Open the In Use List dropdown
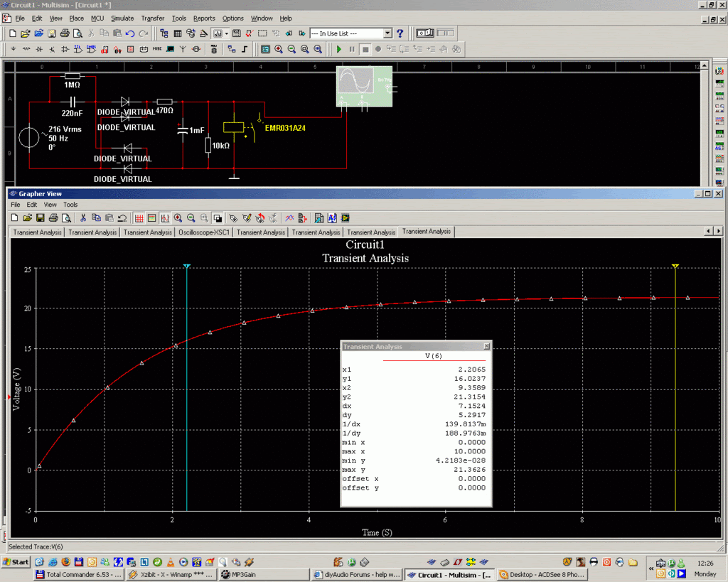728x582 pixels. coord(387,33)
